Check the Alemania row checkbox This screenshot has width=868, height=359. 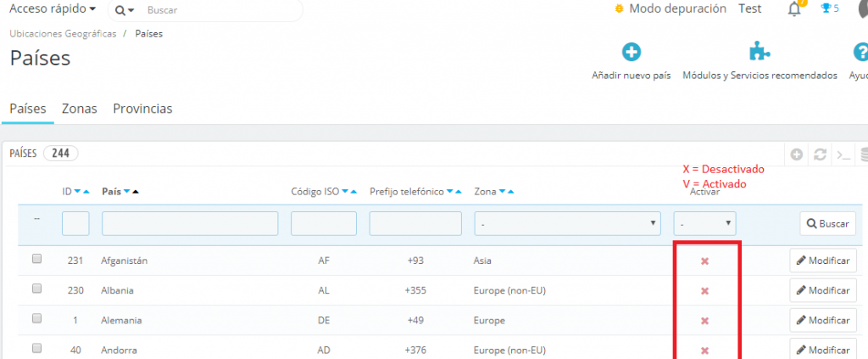tap(36, 319)
